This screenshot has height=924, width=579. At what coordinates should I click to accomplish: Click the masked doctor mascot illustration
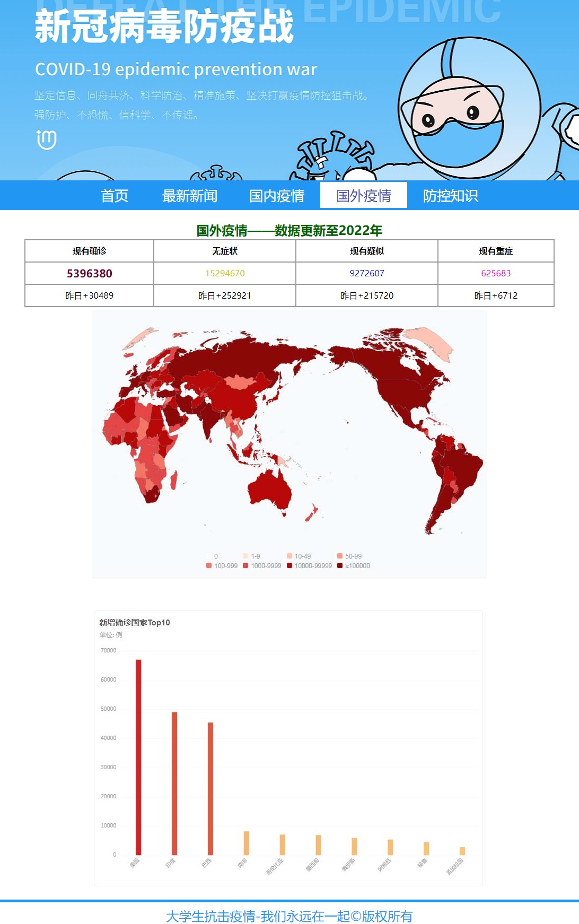(469, 109)
